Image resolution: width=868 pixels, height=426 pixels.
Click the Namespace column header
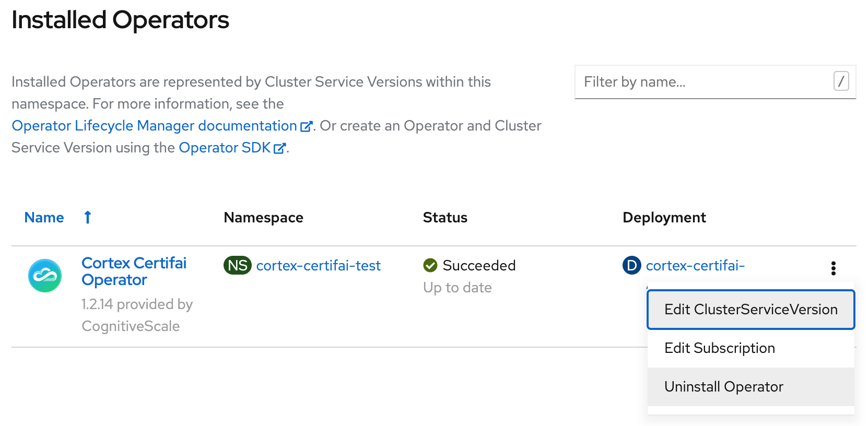tap(264, 218)
